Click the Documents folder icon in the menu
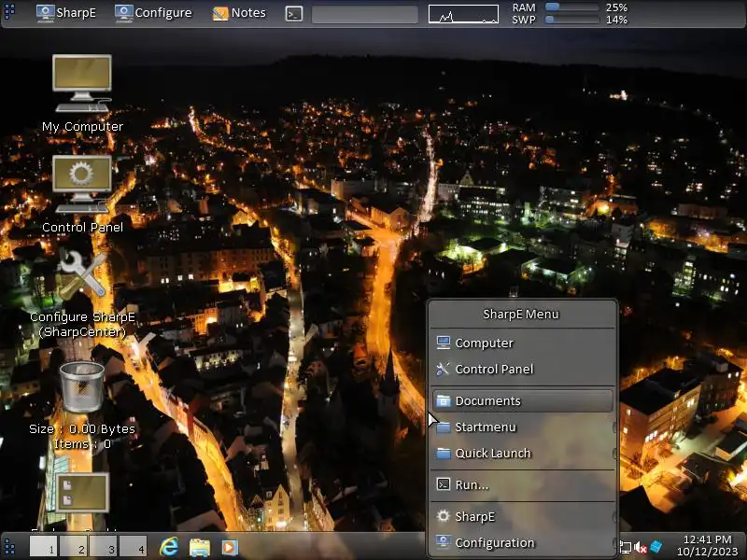The height and width of the screenshot is (560, 747). [444, 400]
